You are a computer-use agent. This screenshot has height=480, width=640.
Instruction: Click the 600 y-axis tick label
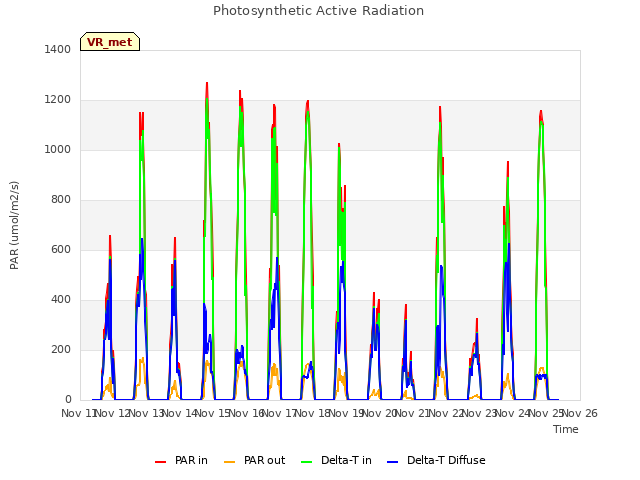click(x=61, y=249)
